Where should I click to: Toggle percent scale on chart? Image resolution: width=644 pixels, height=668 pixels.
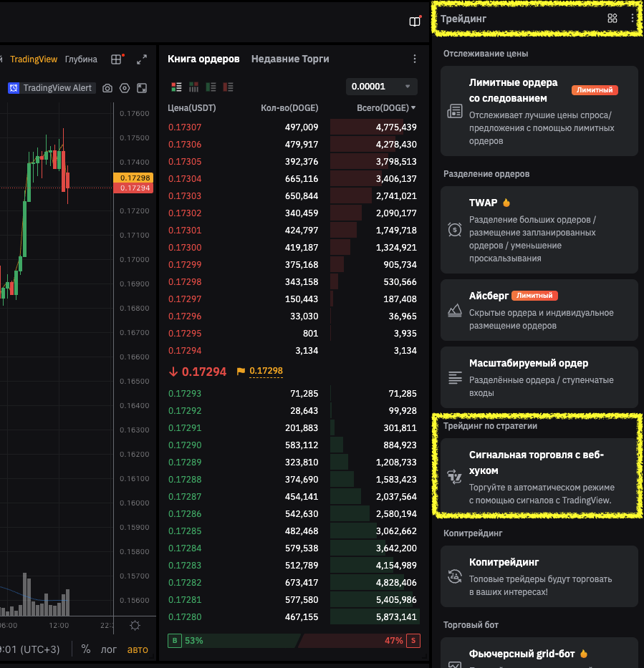[x=86, y=649]
